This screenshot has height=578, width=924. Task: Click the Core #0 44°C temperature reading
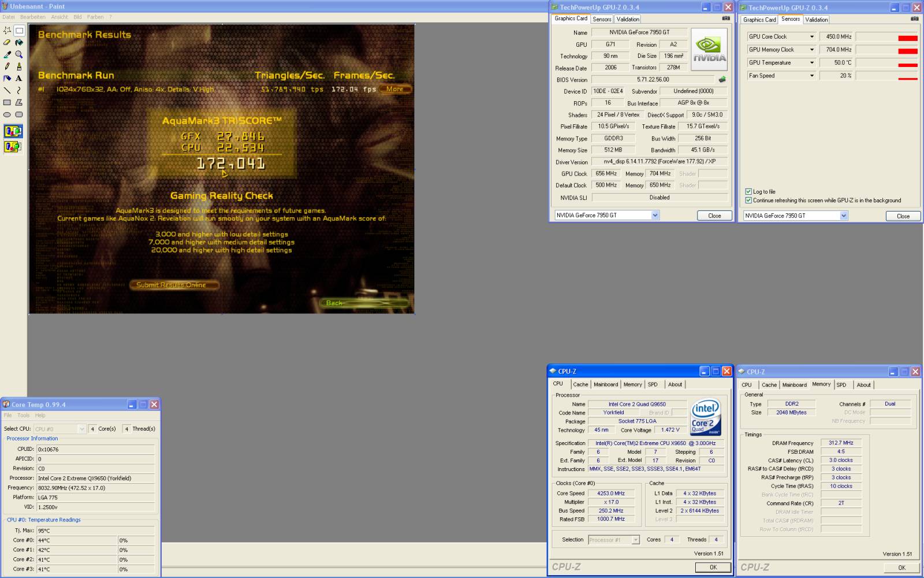(x=77, y=540)
